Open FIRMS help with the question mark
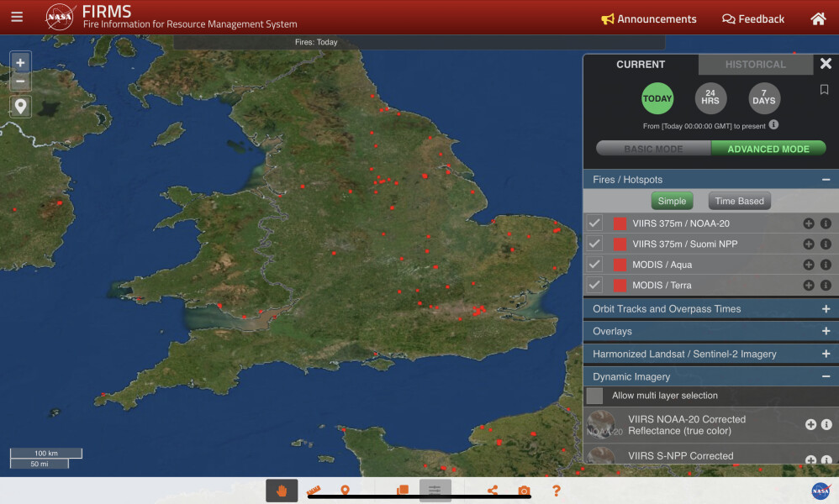Image resolution: width=839 pixels, height=504 pixels. pyautogui.click(x=555, y=491)
